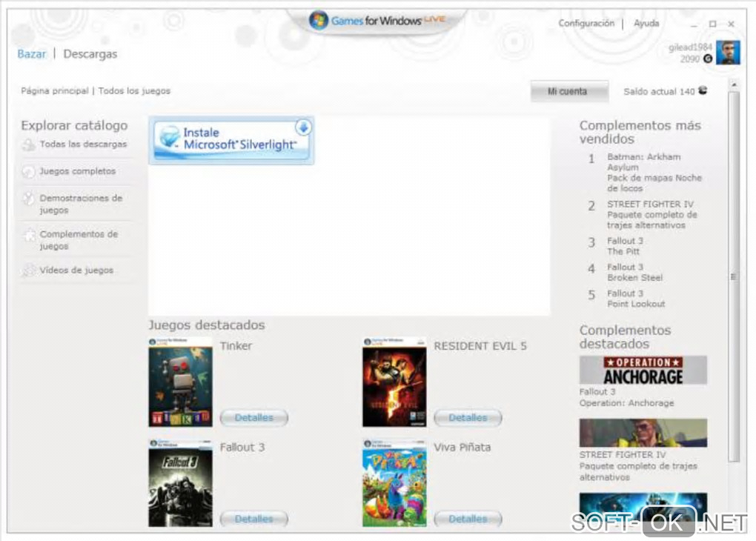Click the Mi cuenta button

coord(569,91)
